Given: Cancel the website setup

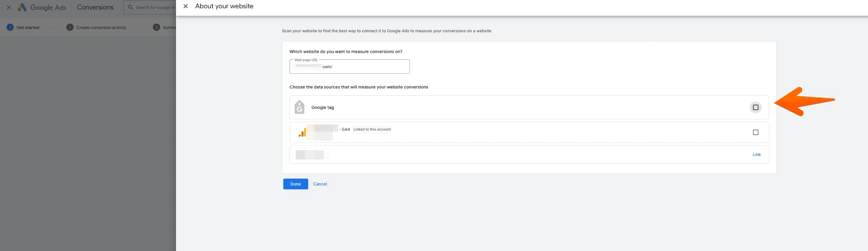Looking at the screenshot, I should (320, 184).
